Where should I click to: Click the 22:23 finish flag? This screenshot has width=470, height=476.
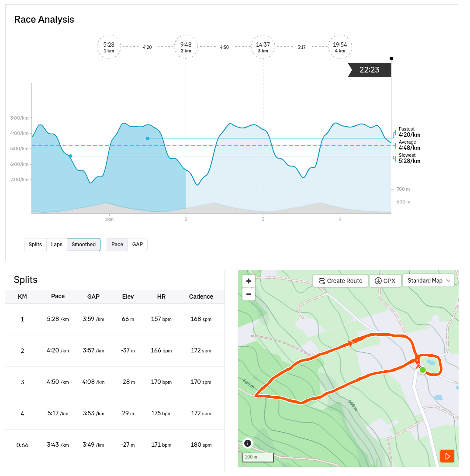(369, 70)
